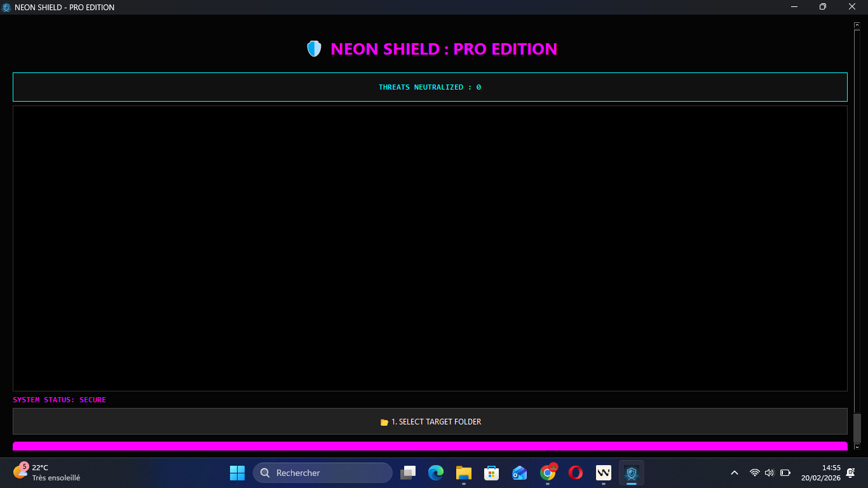
Task: Open the weather widget showing 22°C
Action: pyautogui.click(x=47, y=473)
